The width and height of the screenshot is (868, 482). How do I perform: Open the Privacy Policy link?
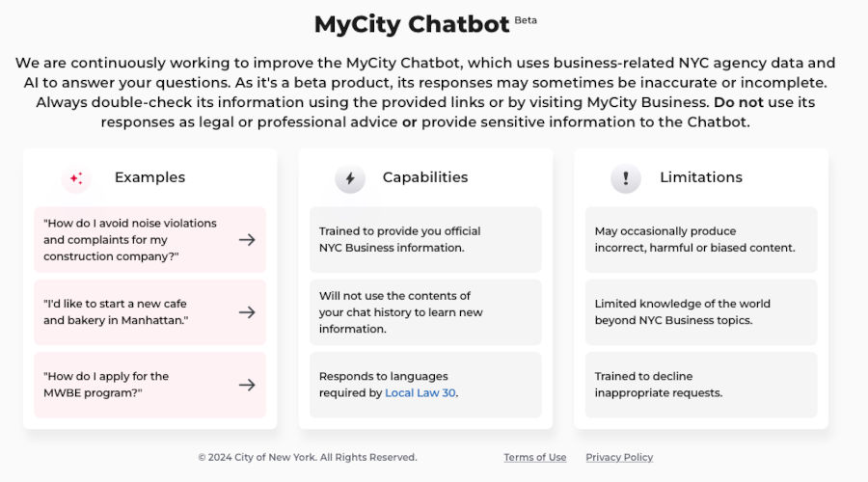click(619, 457)
